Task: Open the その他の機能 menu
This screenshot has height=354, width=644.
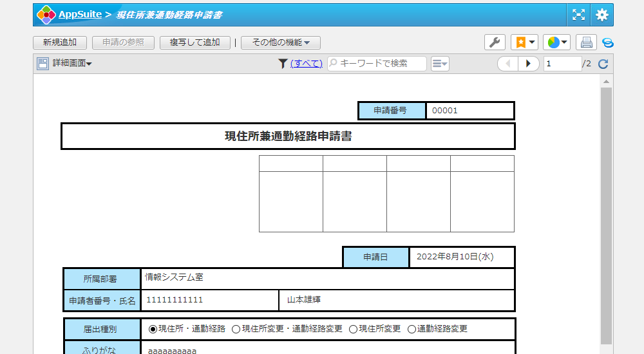Action: (281, 42)
